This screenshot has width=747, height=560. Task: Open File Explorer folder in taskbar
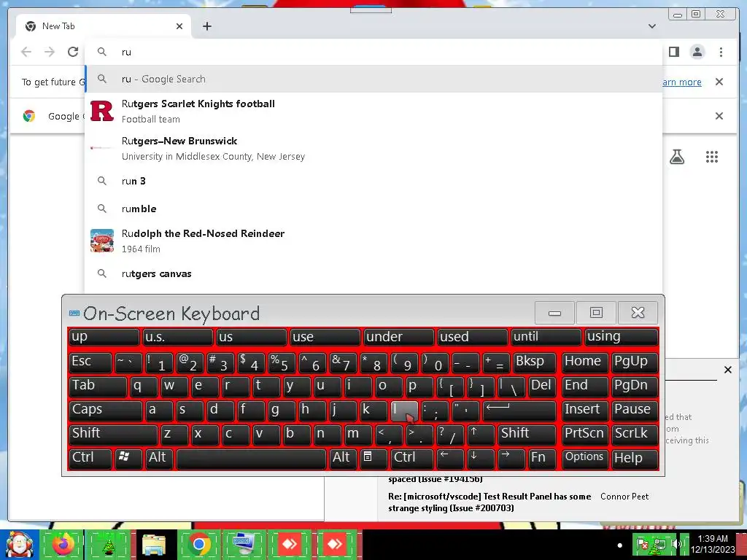(x=154, y=545)
